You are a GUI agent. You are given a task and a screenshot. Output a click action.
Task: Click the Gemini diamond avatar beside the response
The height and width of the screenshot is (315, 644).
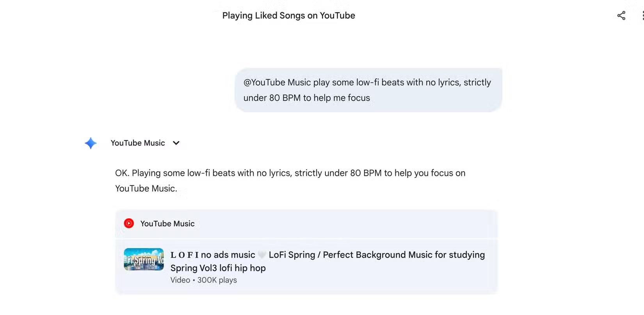click(90, 143)
